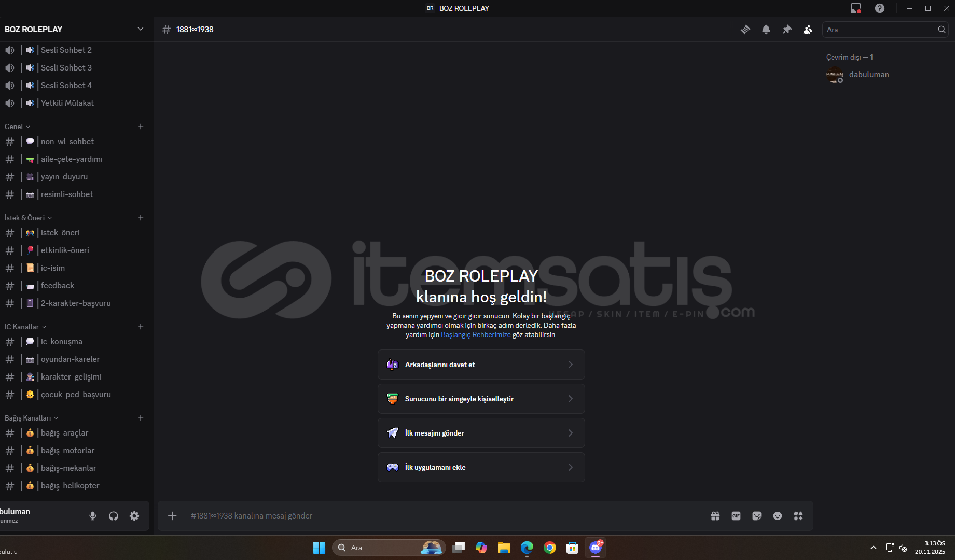
Task: Join Sesli Sohbet 2 voice channel
Action: [x=75, y=50]
